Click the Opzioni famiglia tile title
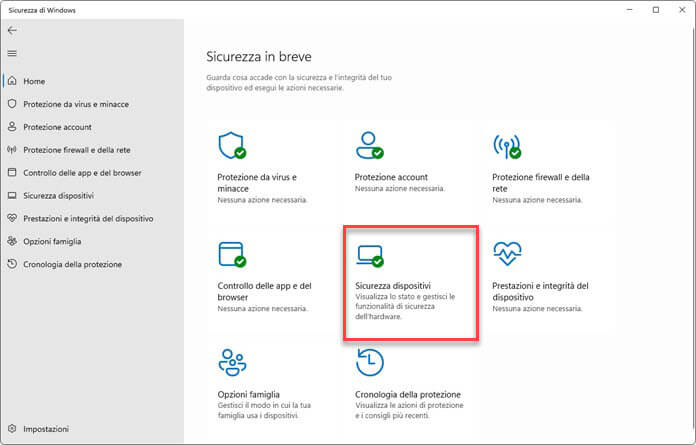Screen dimensions: 696x445 249,394
